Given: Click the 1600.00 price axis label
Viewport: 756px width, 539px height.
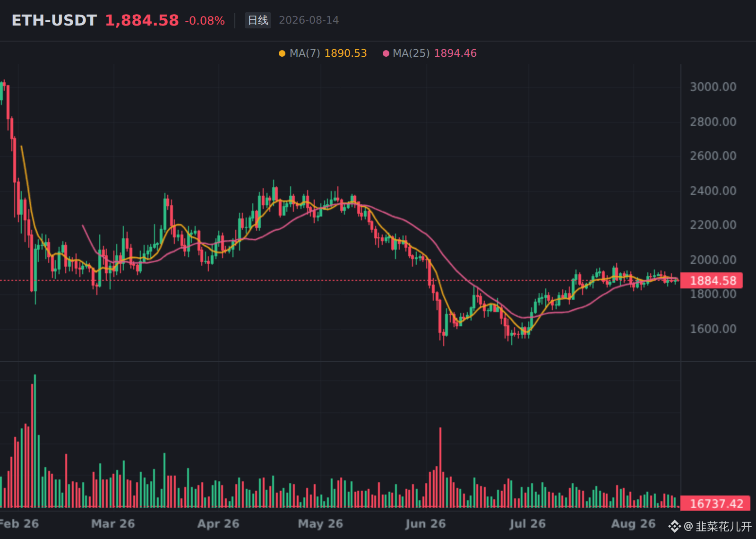Looking at the screenshot, I should [x=713, y=329].
